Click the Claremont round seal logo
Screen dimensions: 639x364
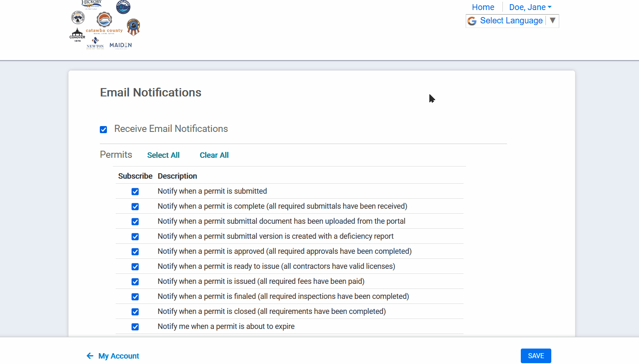coord(123,7)
